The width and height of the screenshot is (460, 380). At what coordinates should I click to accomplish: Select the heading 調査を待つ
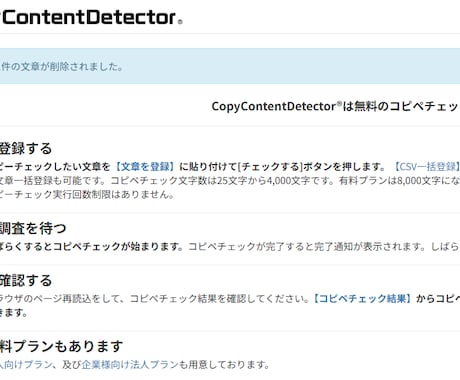click(33, 228)
